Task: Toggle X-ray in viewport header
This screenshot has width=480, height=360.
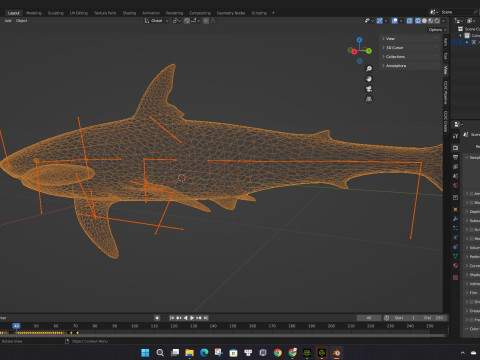Action: point(409,21)
